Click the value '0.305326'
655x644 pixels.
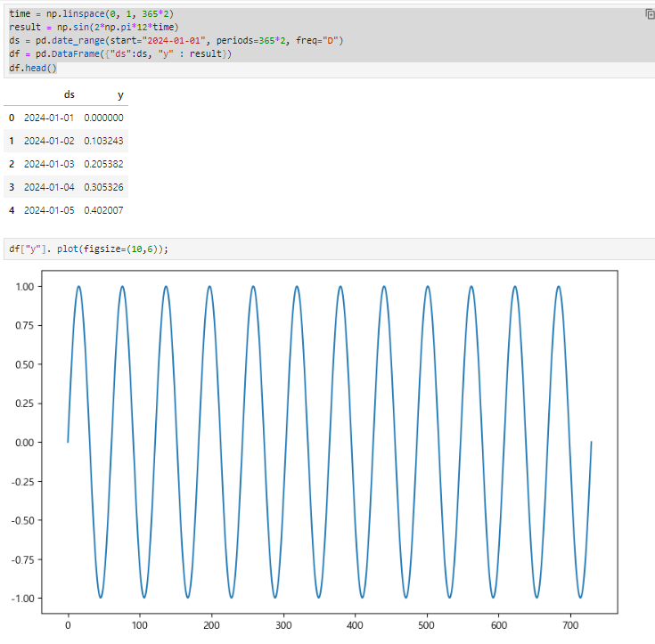tap(103, 187)
